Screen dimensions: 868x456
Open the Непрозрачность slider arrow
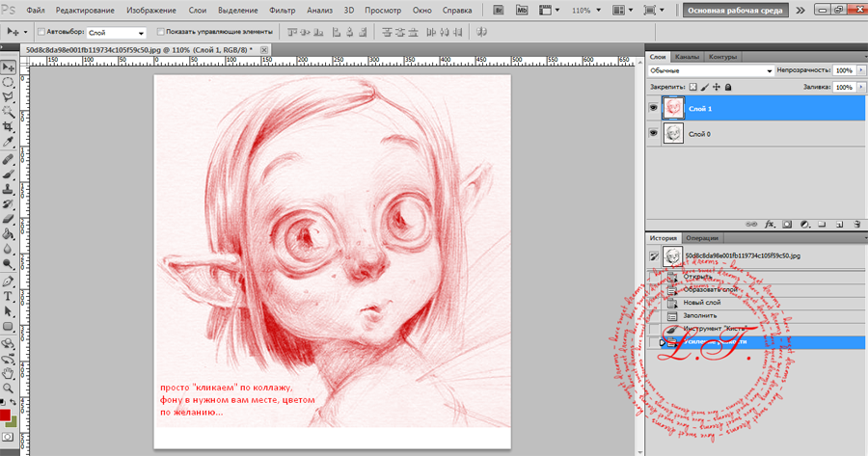(861, 70)
